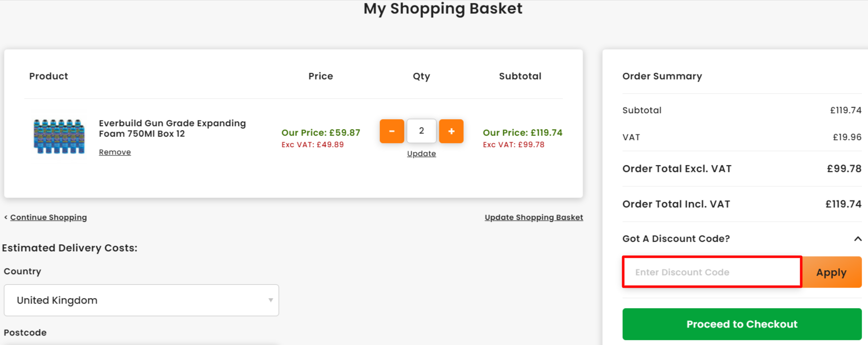Click the back arrow beside Continue Shopping
Viewport: 868px width, 345px height.
coord(5,217)
